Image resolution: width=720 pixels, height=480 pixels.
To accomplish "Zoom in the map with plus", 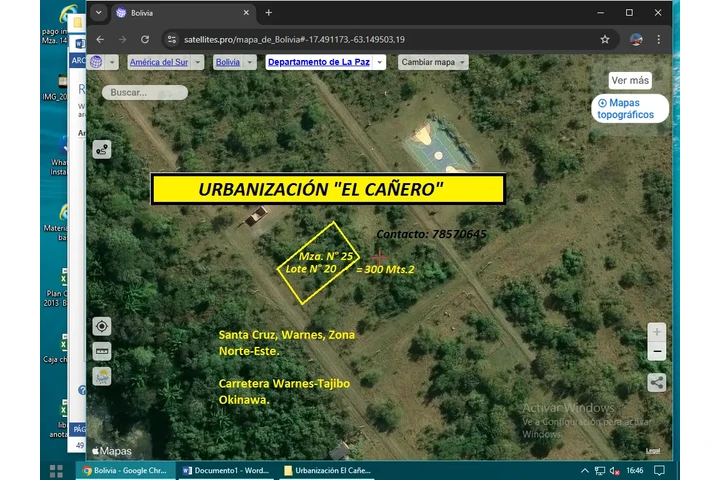I will 657,332.
